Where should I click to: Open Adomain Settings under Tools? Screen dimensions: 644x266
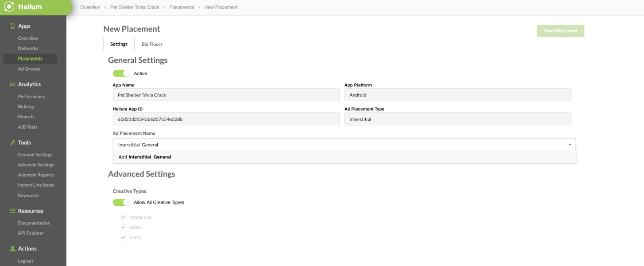tap(36, 165)
